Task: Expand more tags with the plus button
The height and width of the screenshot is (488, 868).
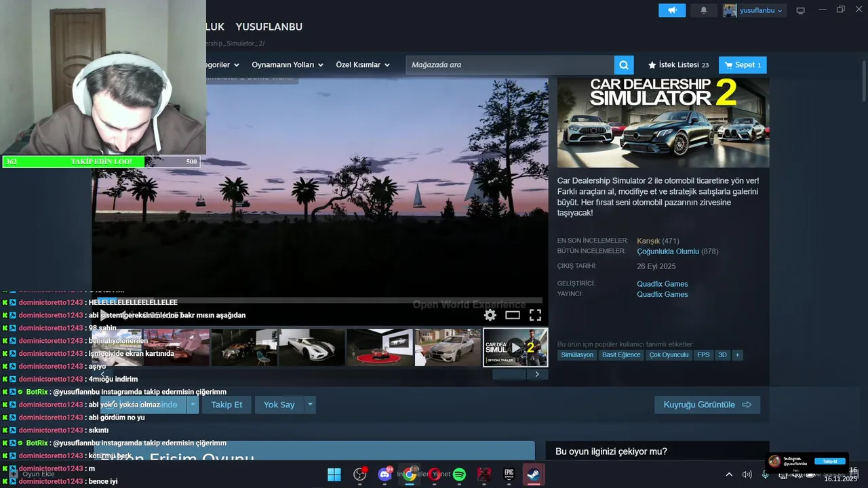Action: [x=737, y=355]
